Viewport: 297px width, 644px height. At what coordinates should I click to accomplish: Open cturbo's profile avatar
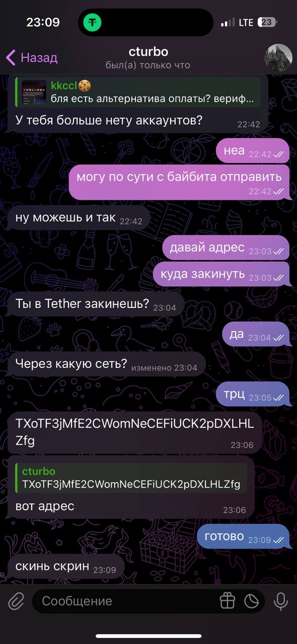(x=278, y=58)
